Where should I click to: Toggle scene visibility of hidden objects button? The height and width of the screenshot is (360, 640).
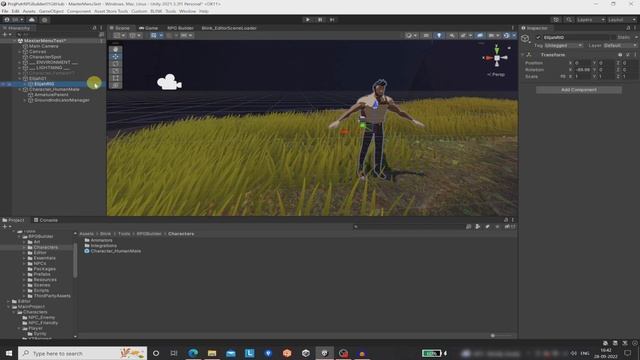(480, 36)
